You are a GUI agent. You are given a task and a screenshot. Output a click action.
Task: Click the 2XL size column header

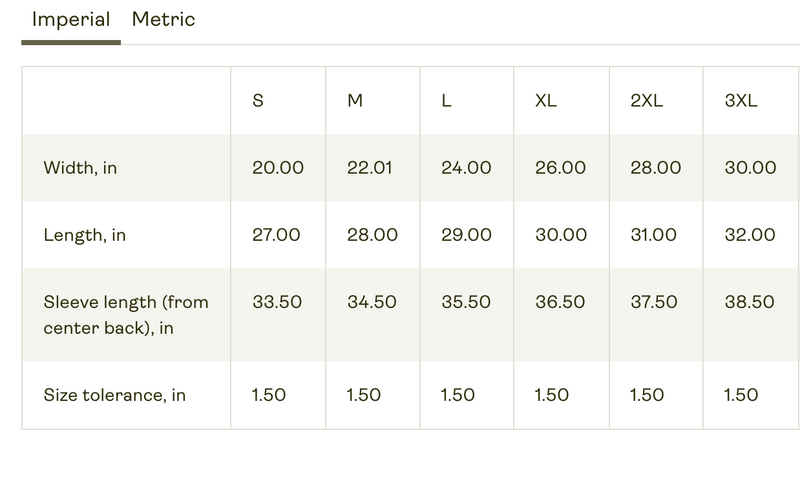pos(646,100)
